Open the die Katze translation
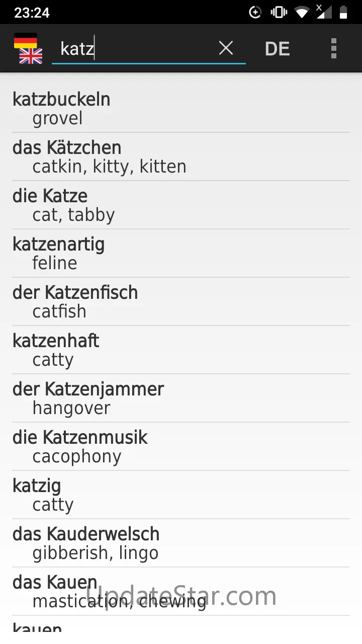The height and width of the screenshot is (644, 362). point(181,205)
